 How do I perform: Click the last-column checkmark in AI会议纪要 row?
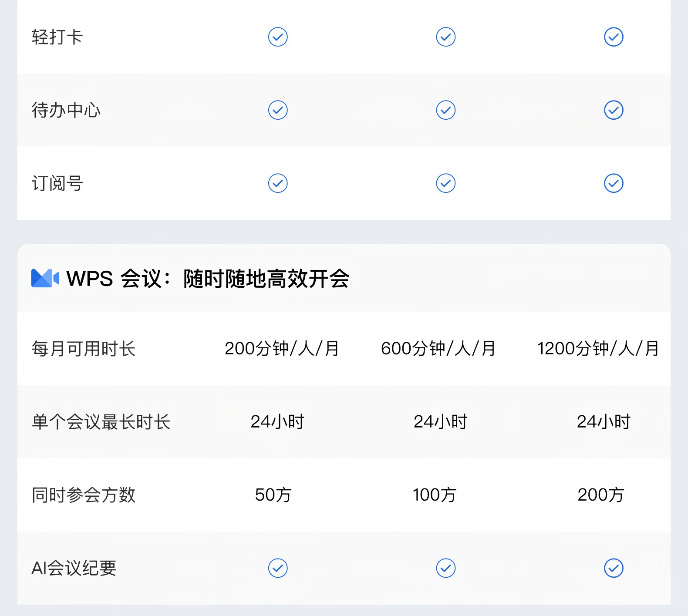pos(614,568)
